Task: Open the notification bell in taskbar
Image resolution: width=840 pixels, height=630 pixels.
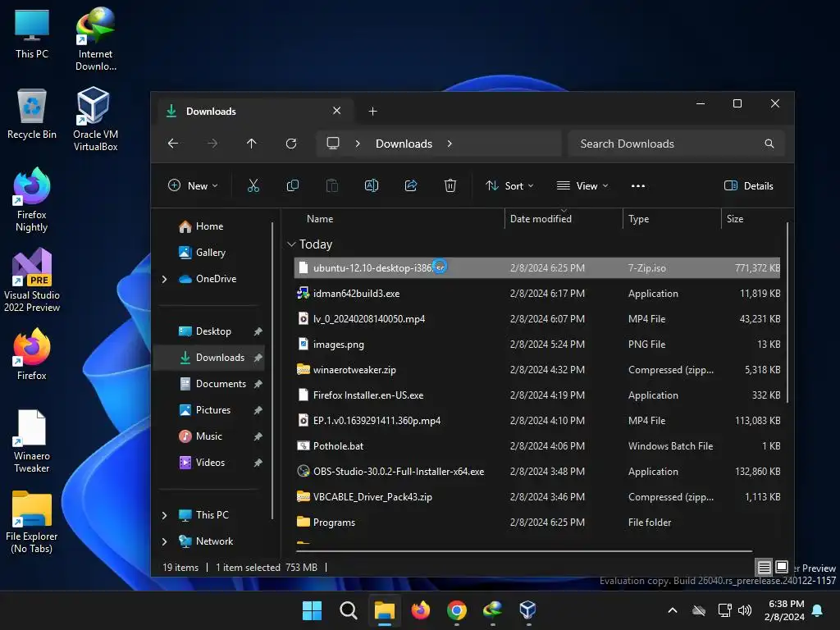Action: (818, 610)
